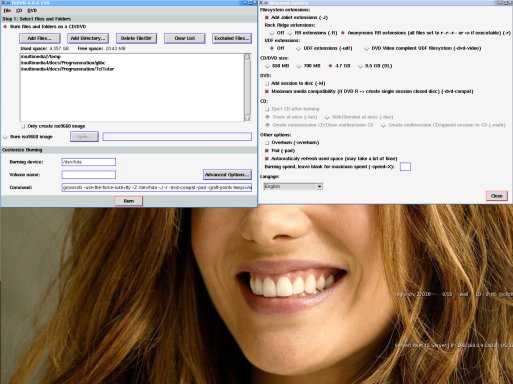The width and height of the screenshot is (513, 384).
Task: Click the Add Directory... button
Action: point(88,38)
